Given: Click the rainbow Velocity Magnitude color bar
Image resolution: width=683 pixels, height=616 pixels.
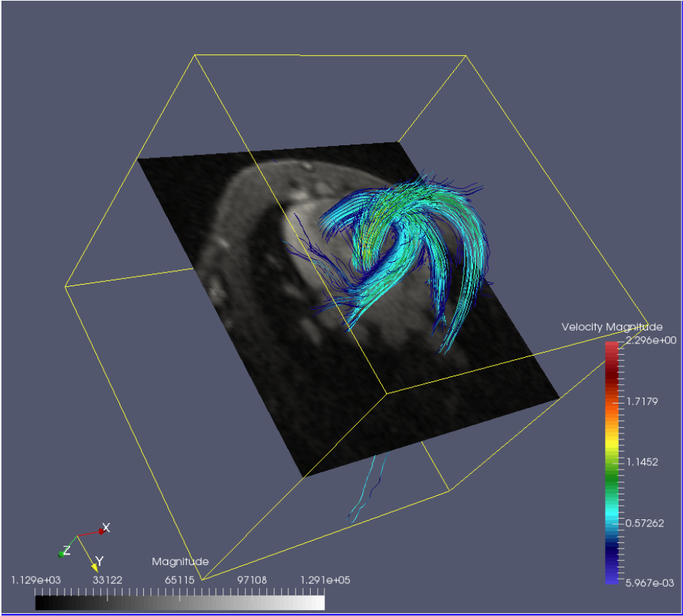Looking at the screenshot, I should point(611,463).
